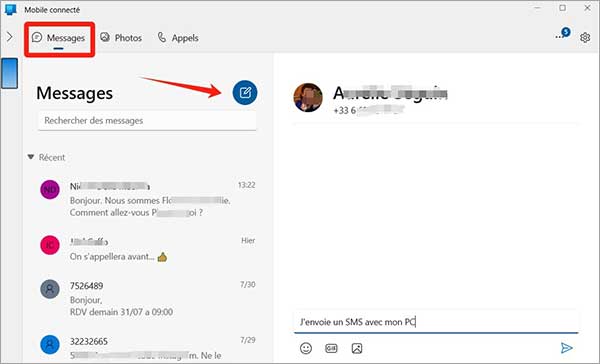
Task: Open the GIF picker
Action: 331,348
